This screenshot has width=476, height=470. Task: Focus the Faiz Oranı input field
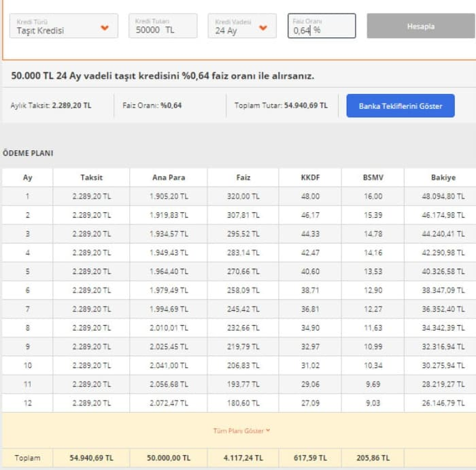321,27
